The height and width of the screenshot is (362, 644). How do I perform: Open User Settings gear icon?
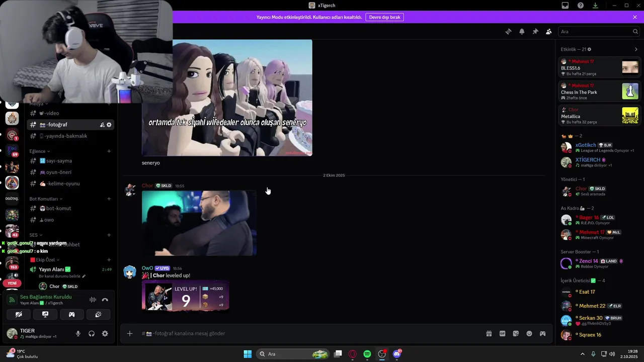pyautogui.click(x=105, y=333)
